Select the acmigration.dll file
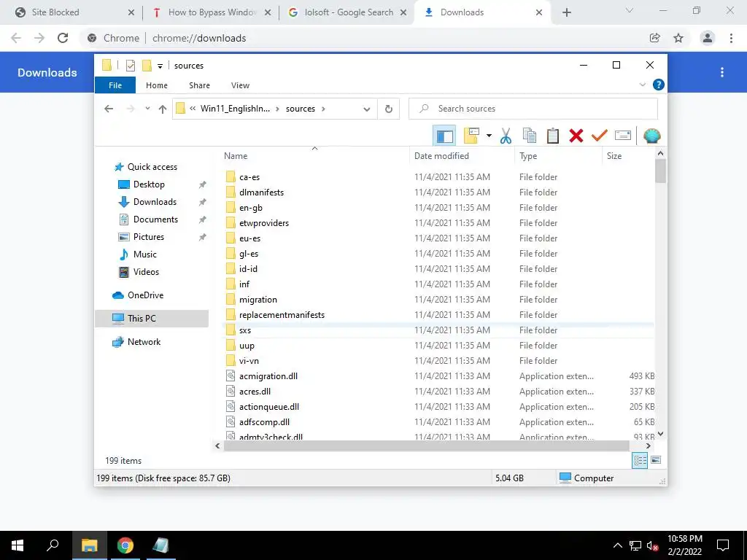Viewport: 747px width, 560px height. (x=268, y=376)
